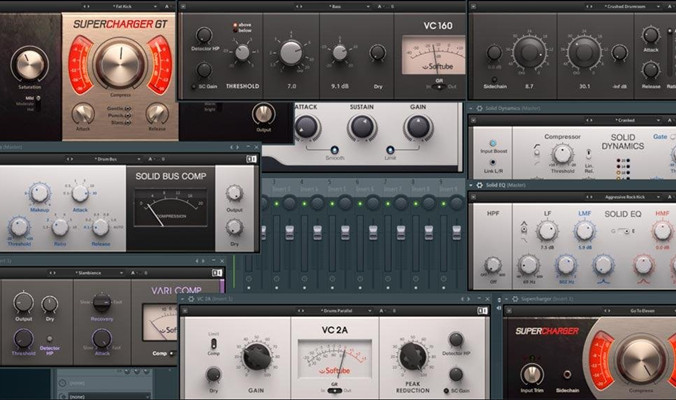This screenshot has width=676, height=400.
Task: Select the Slam mode in Supercharger GT
Action: [128, 123]
